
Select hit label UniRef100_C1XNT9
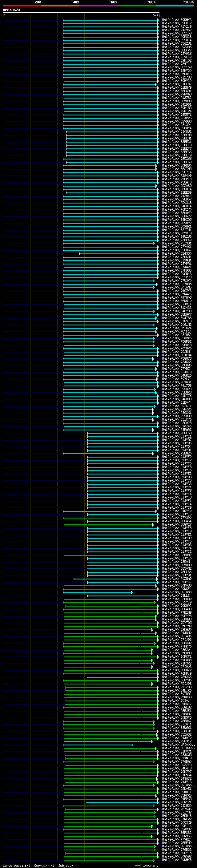click(x=176, y=758)
